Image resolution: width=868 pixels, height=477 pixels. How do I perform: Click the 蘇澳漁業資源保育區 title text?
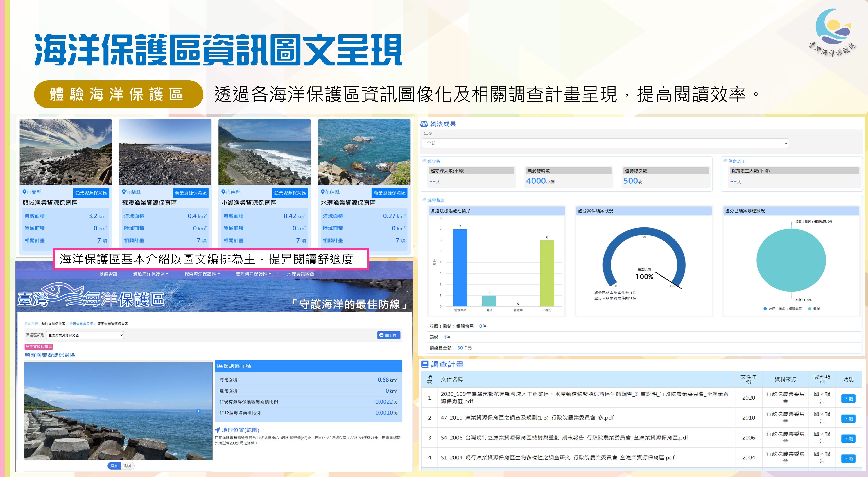149,203
